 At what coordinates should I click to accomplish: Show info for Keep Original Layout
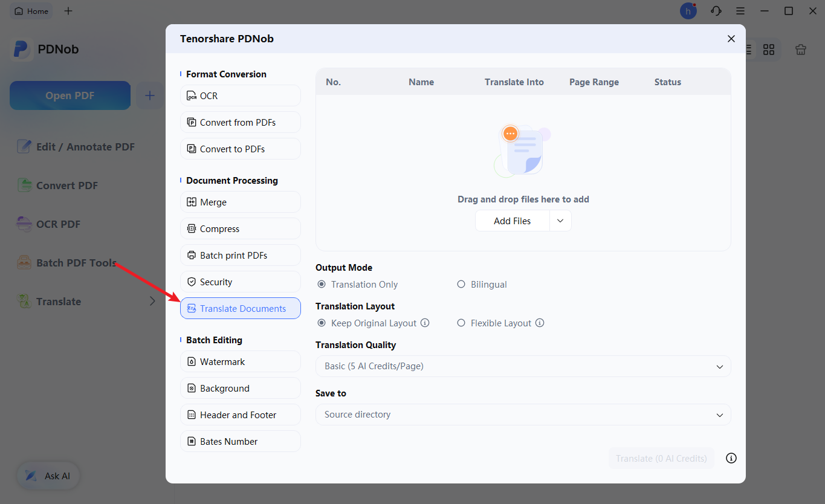click(x=425, y=323)
